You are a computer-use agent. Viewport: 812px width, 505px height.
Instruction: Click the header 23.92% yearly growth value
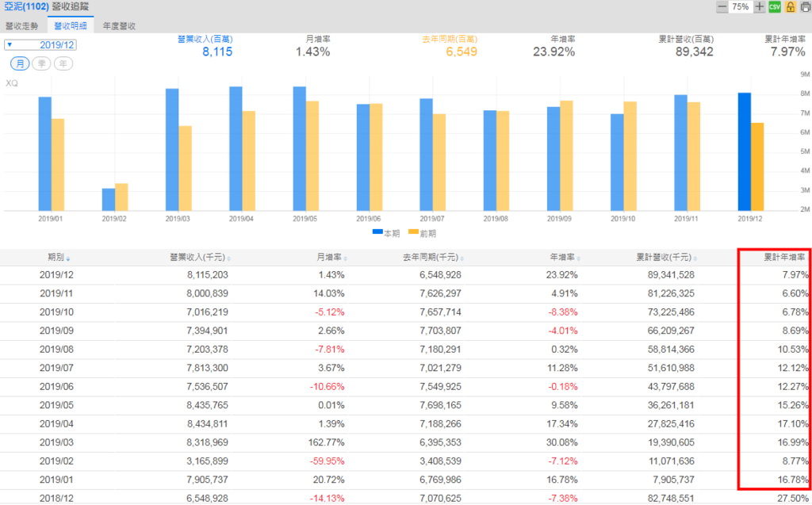[x=553, y=52]
